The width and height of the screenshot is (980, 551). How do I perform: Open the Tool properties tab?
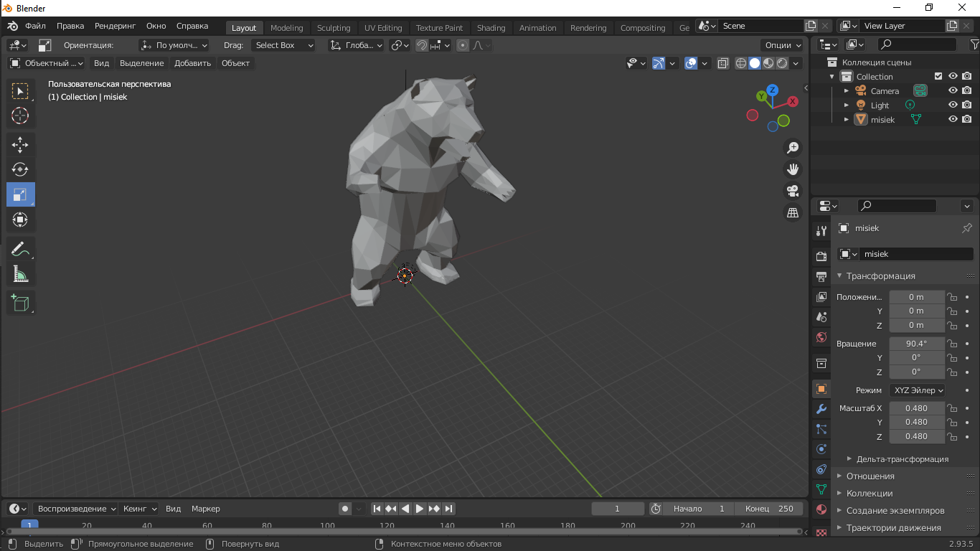[821, 231]
